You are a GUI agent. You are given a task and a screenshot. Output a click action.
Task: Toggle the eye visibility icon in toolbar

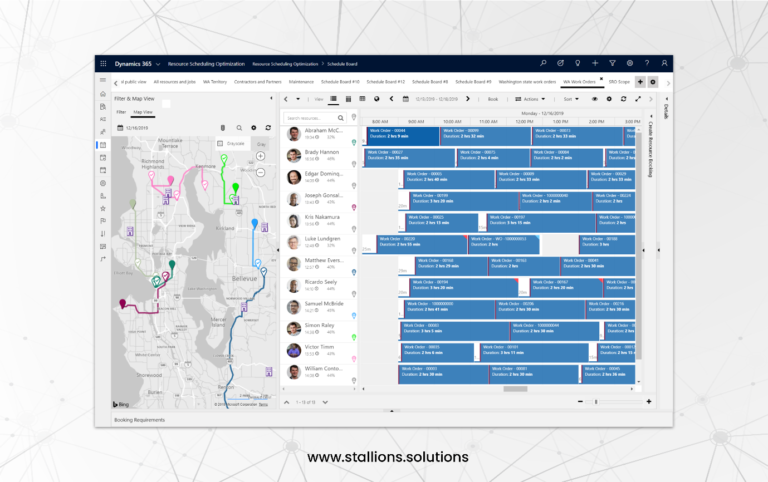tap(595, 99)
